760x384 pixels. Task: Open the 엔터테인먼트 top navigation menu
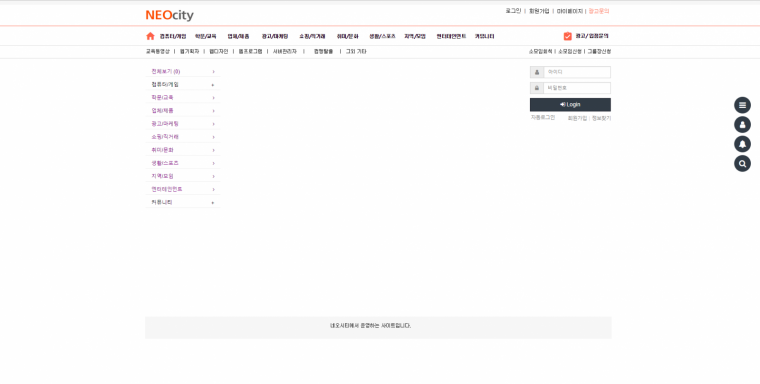451,36
